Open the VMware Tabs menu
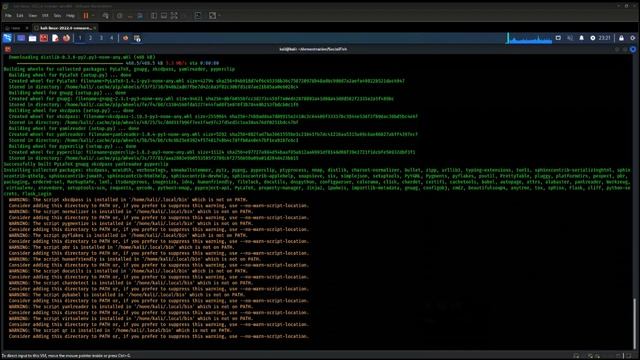640x360 pixels. [58, 16]
